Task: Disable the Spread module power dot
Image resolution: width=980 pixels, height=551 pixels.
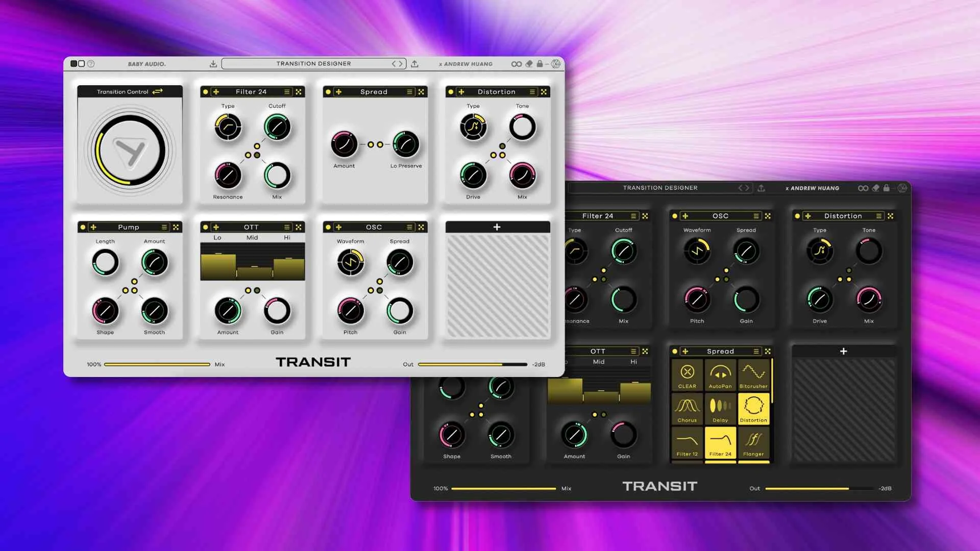Action: [x=328, y=92]
